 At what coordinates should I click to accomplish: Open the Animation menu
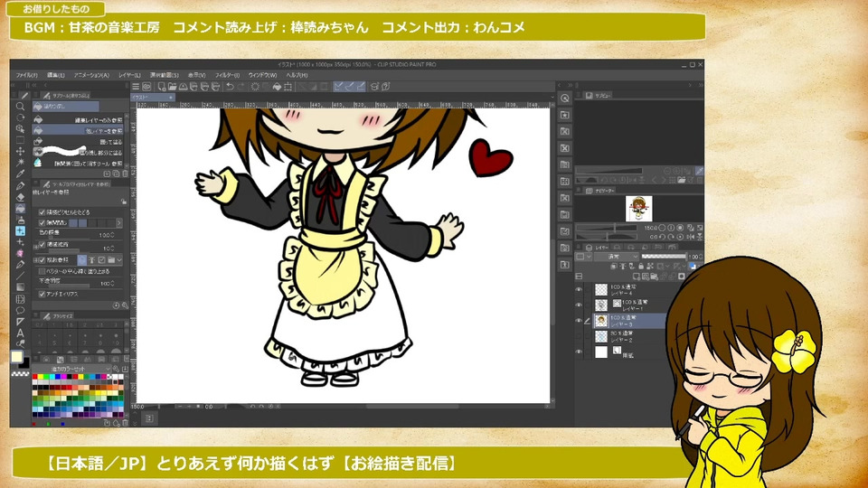91,75
